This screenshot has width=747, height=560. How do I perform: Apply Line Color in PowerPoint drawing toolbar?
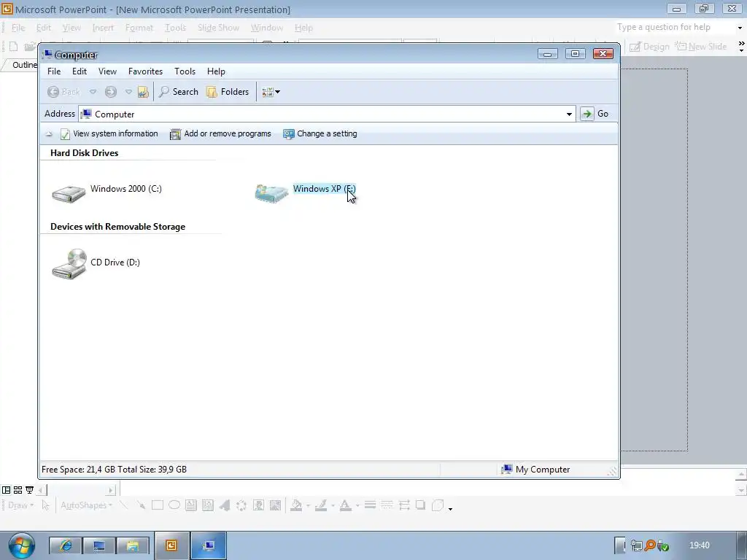pos(321,505)
